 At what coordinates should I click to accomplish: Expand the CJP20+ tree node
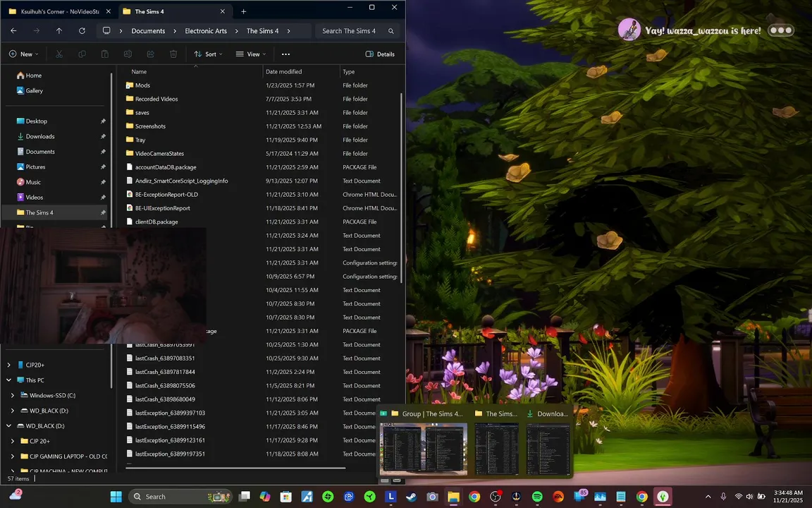click(x=8, y=365)
